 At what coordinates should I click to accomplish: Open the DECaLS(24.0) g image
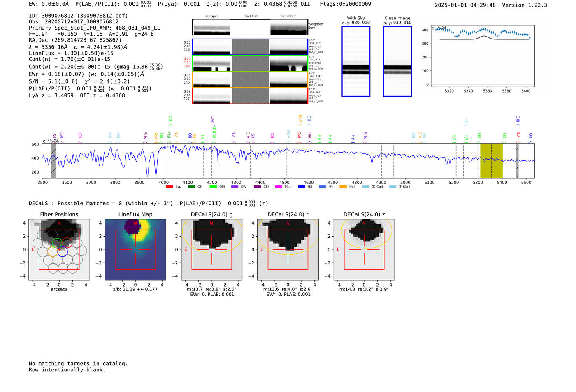[x=212, y=249]
